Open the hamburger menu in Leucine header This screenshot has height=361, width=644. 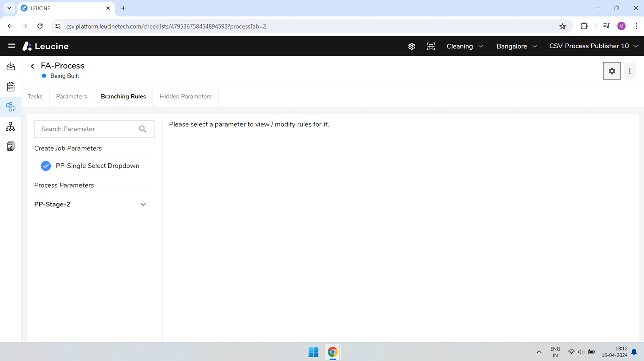click(x=11, y=46)
